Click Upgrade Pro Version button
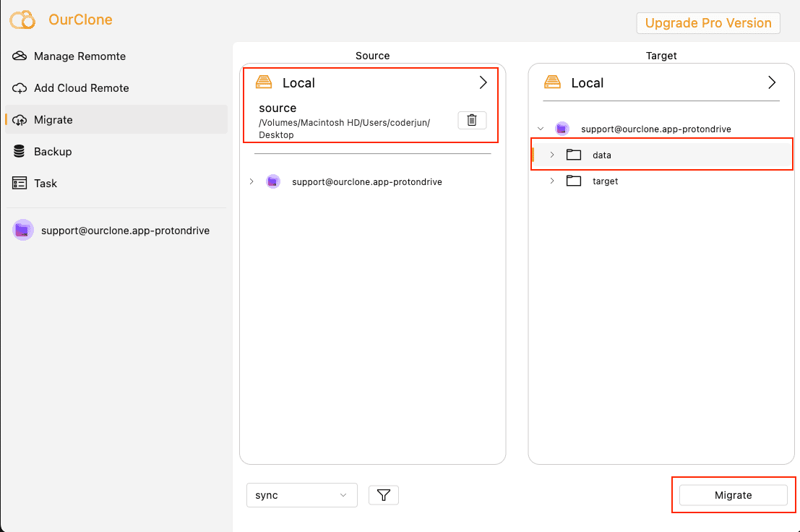 tap(708, 23)
